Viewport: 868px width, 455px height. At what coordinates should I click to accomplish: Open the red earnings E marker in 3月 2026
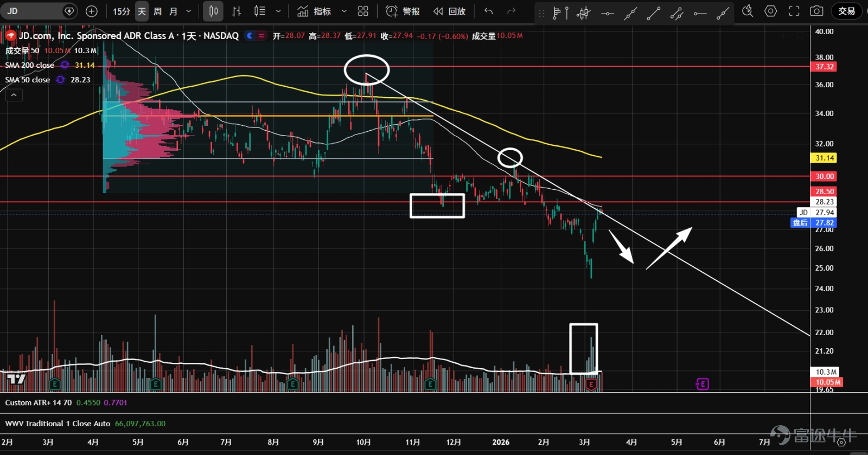(591, 384)
